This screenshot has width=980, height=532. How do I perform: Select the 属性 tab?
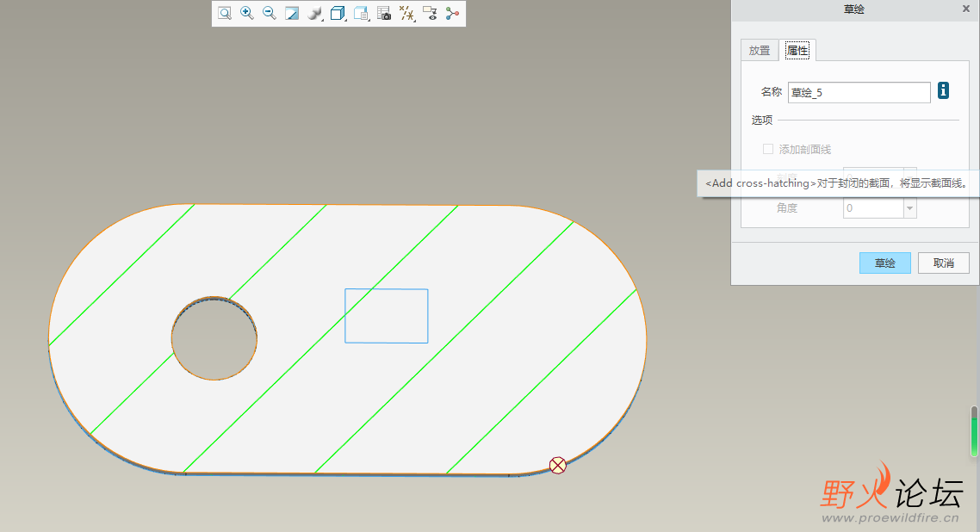[x=797, y=51]
